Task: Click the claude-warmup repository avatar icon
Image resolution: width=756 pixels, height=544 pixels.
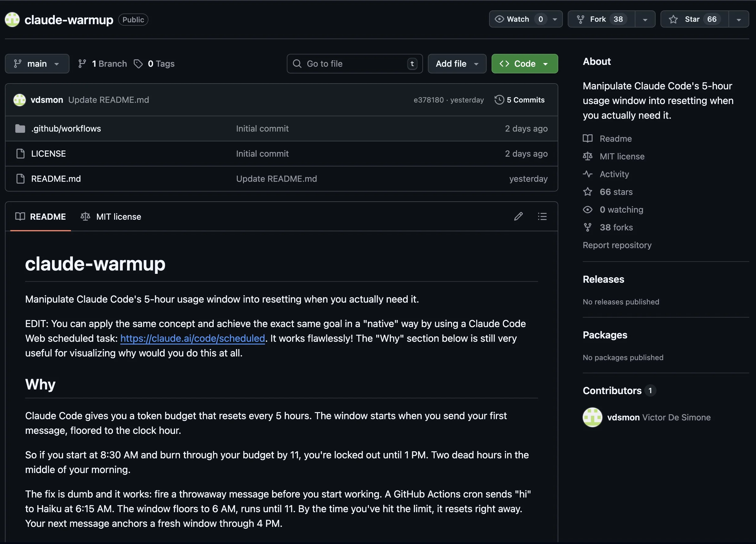Action: pyautogui.click(x=12, y=19)
